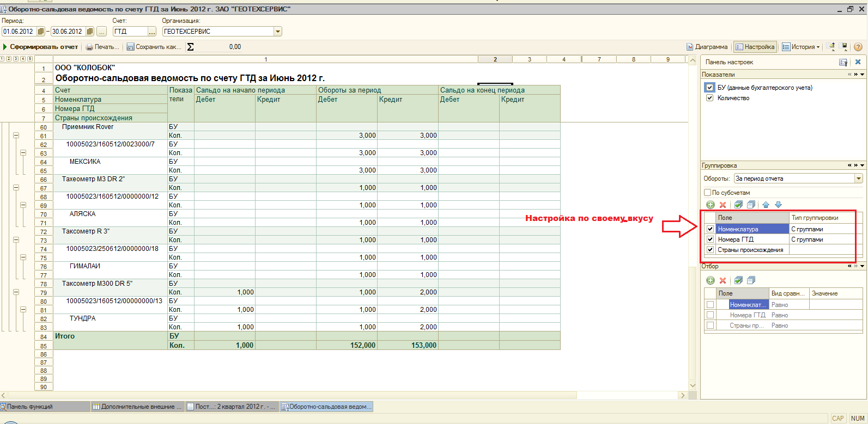The image size is (868, 424).
Task: Click column header 2 in spreadsheet
Action: pos(495,59)
